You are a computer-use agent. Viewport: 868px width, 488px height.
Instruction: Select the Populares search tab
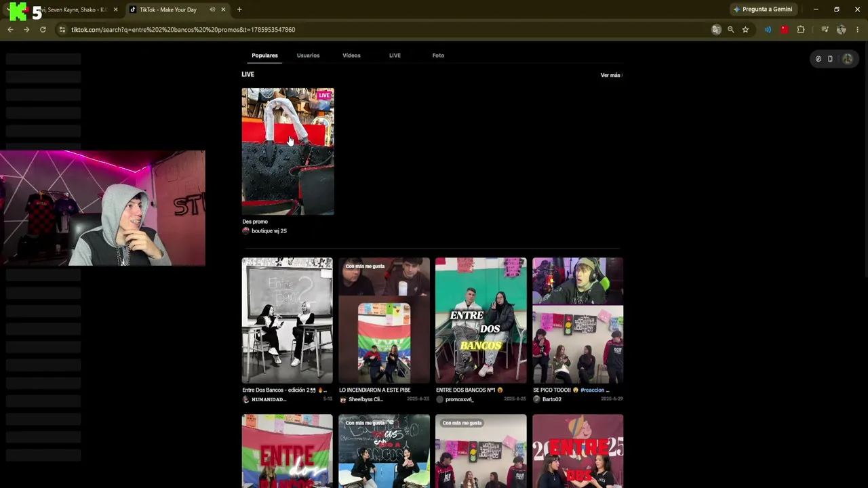coord(264,56)
